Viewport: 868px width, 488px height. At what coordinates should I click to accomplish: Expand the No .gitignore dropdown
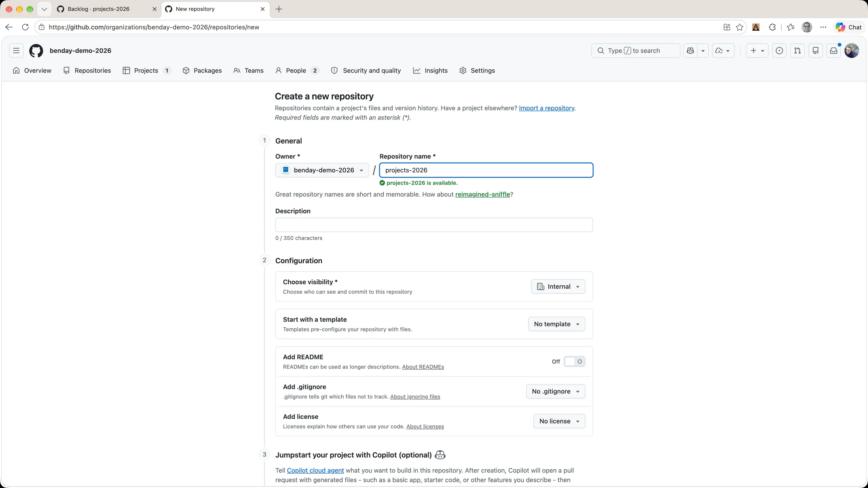click(556, 391)
